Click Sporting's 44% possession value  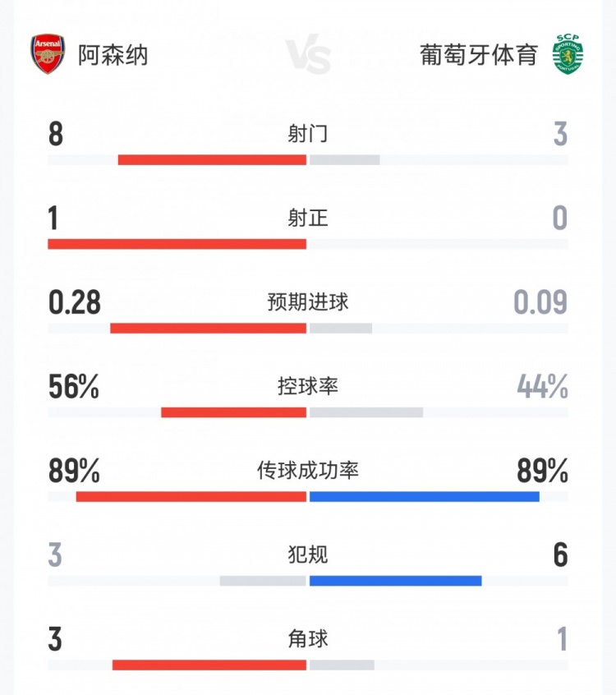click(x=542, y=386)
